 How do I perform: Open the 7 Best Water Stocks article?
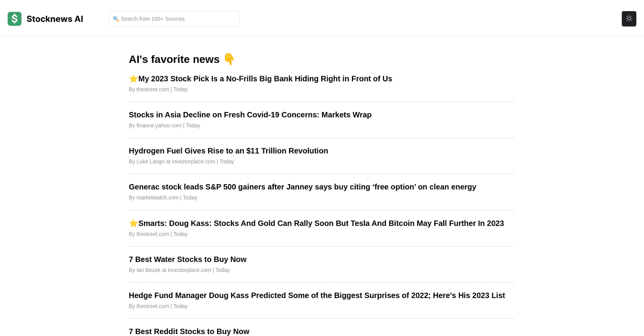(x=188, y=259)
